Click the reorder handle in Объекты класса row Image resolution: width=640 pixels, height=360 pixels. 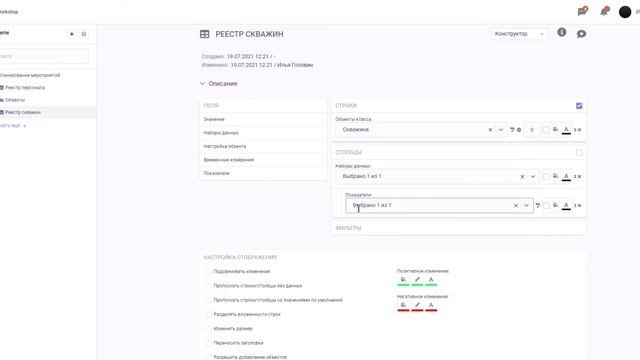tap(575, 130)
